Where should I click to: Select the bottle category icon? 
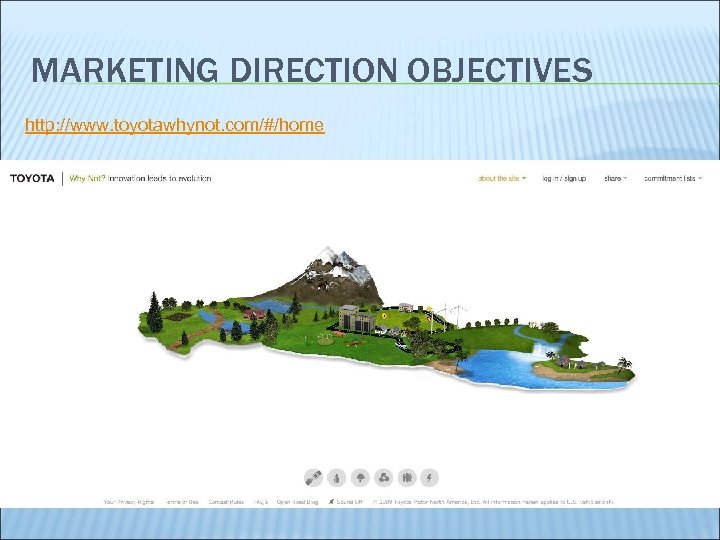click(x=337, y=478)
